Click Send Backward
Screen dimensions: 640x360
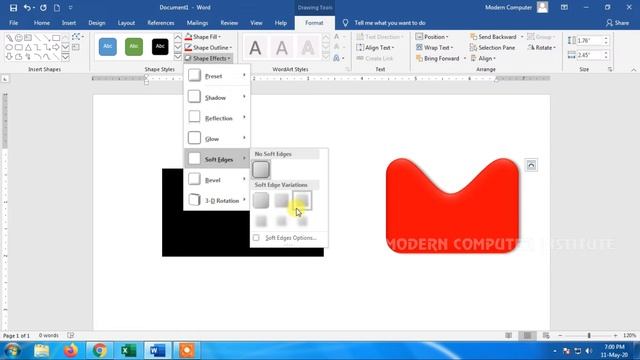(x=493, y=37)
